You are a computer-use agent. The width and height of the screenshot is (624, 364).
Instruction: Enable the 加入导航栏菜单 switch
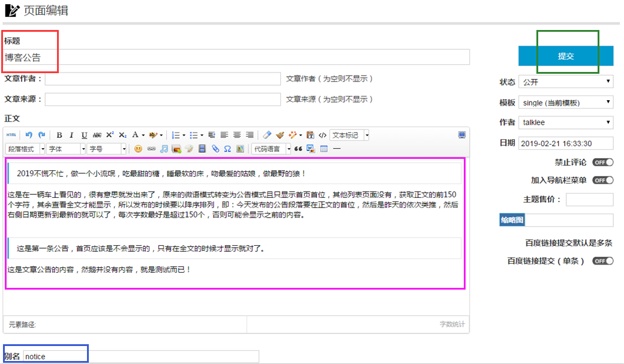tap(603, 181)
